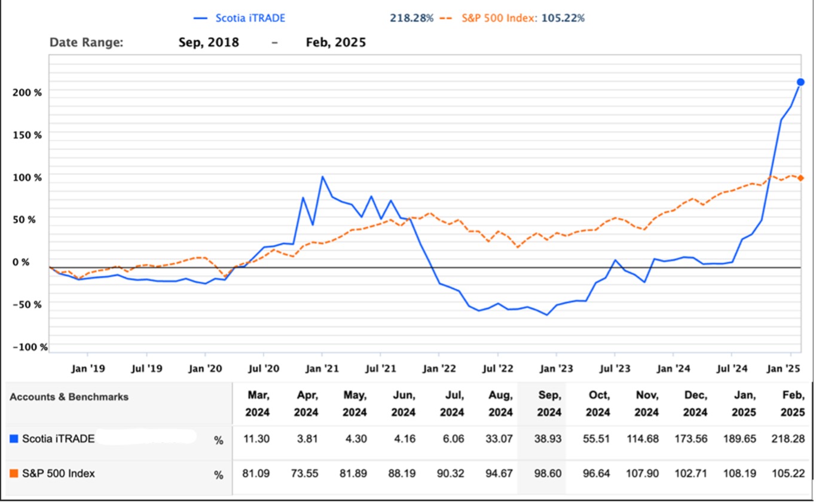Click the 189.65 cell for January 2025
The image size is (816, 504).
point(741,439)
